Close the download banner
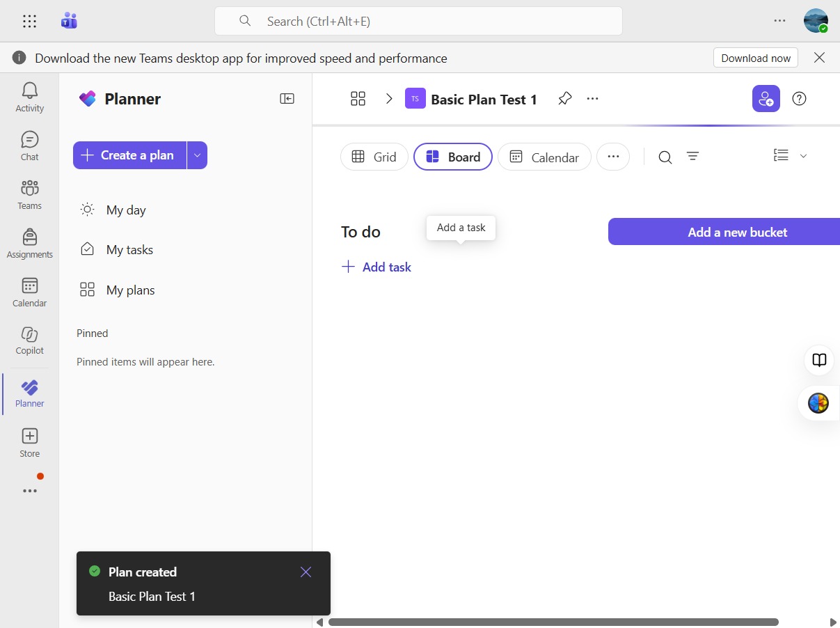 point(819,58)
